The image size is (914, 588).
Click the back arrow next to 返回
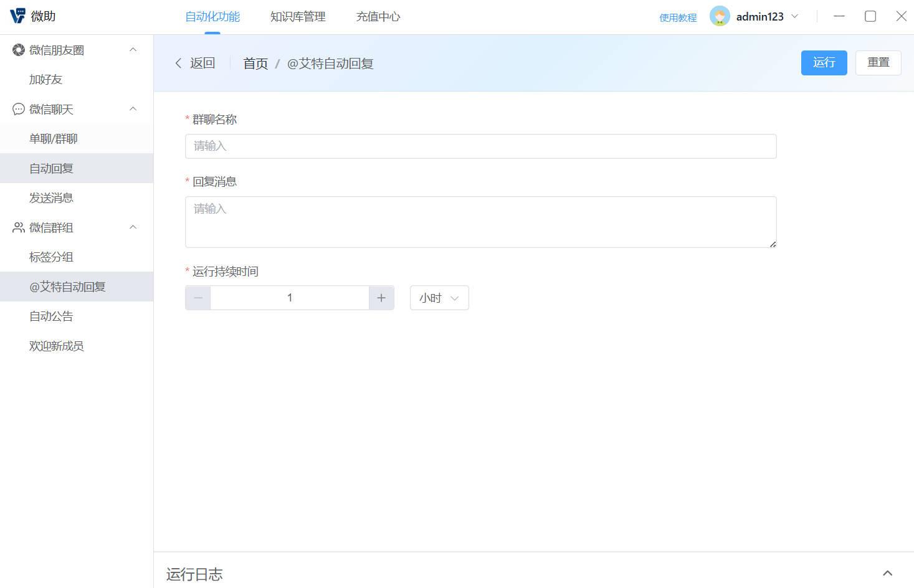tap(179, 63)
